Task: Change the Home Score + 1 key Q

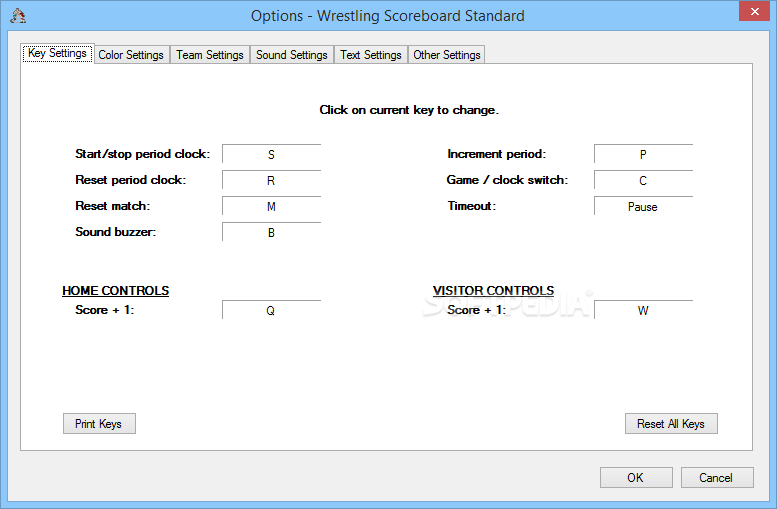Action: pyautogui.click(x=272, y=310)
